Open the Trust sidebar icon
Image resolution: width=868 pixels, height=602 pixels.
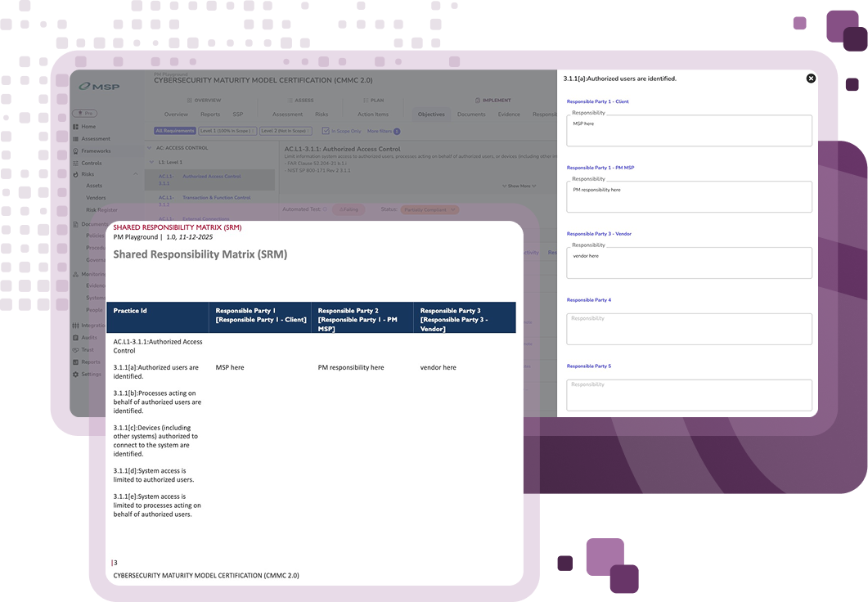(76, 350)
